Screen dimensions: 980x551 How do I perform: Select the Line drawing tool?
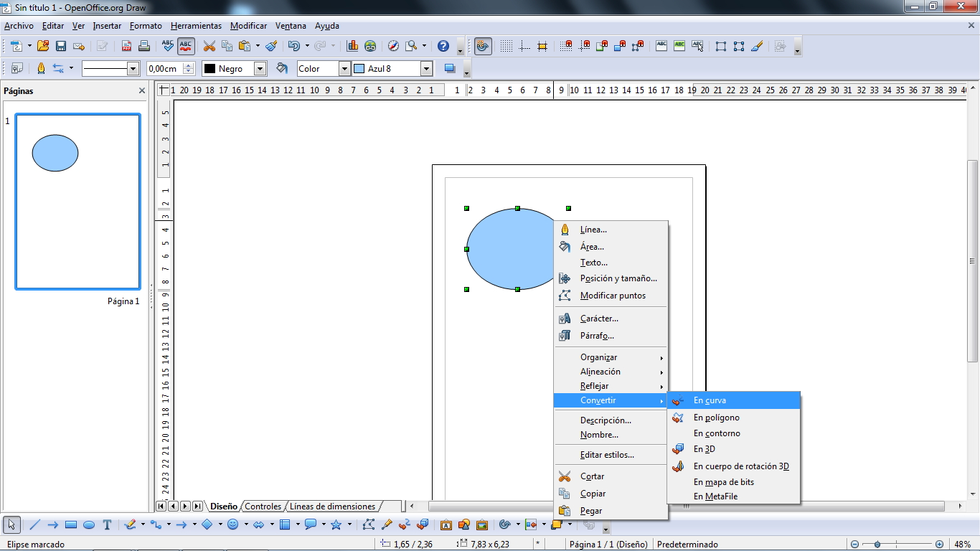tap(34, 524)
